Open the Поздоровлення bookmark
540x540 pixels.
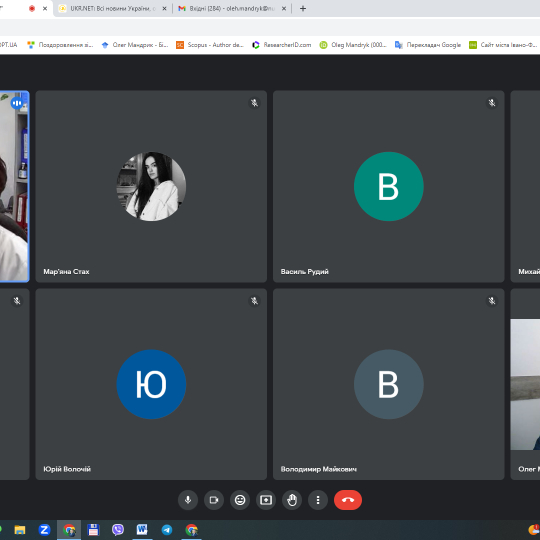click(60, 45)
